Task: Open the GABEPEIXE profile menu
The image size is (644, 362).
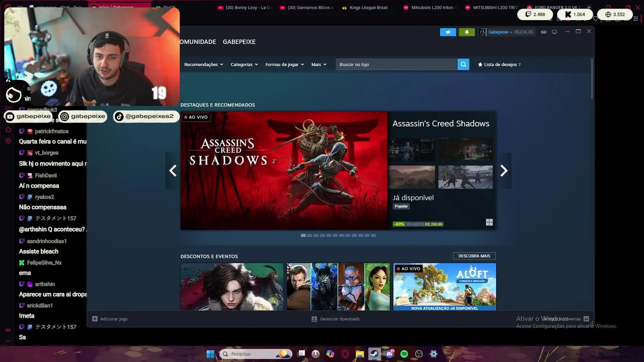Action: [x=239, y=42]
